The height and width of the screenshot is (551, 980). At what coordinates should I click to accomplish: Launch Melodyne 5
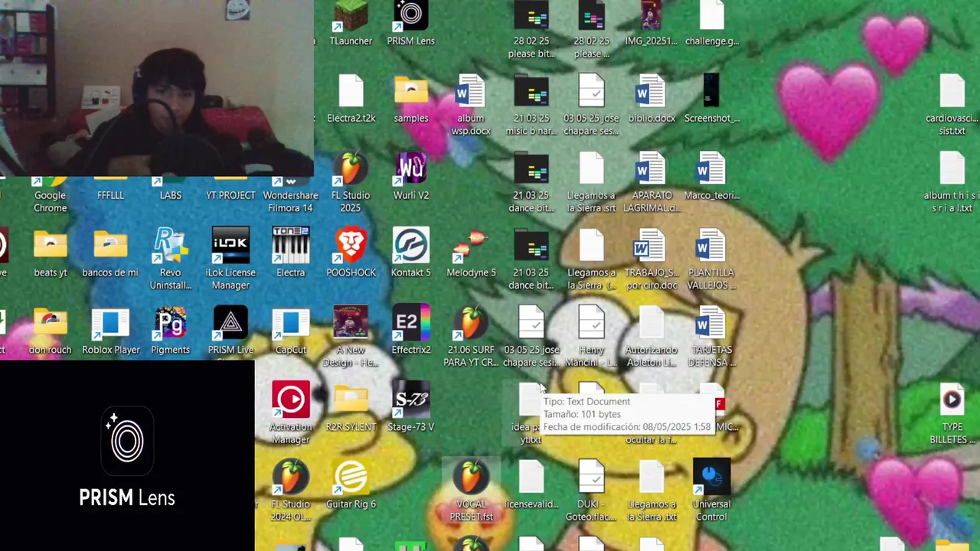[471, 253]
